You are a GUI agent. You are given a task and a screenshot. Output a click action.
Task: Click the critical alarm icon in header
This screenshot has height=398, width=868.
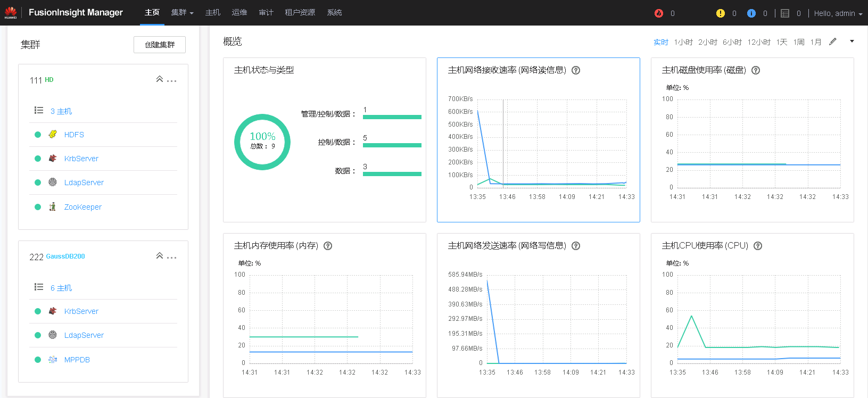pyautogui.click(x=659, y=13)
